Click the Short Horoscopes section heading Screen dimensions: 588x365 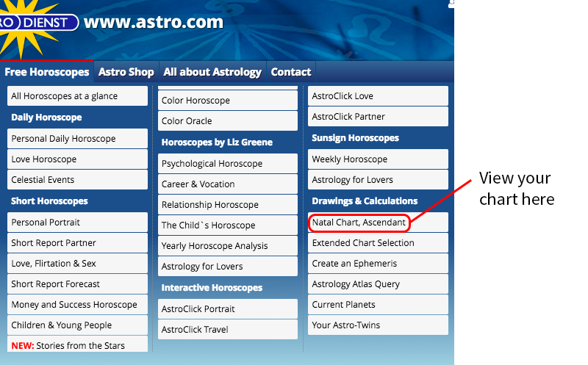point(49,201)
